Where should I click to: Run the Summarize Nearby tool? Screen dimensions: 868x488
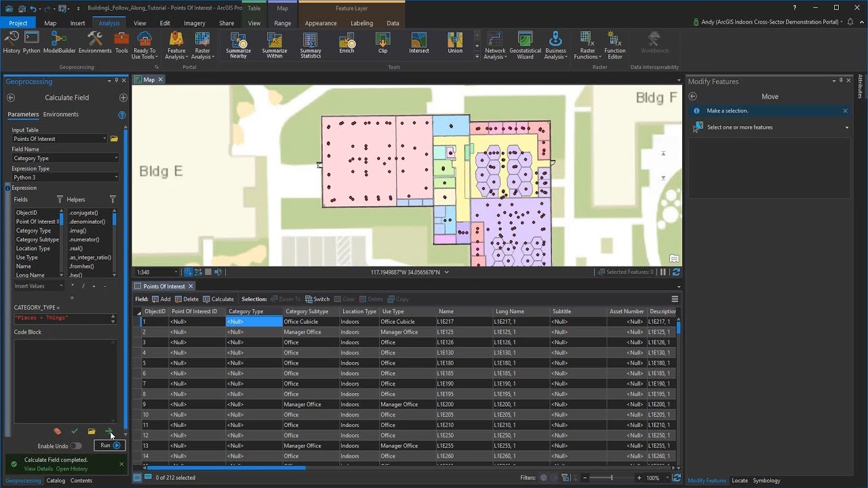point(238,45)
